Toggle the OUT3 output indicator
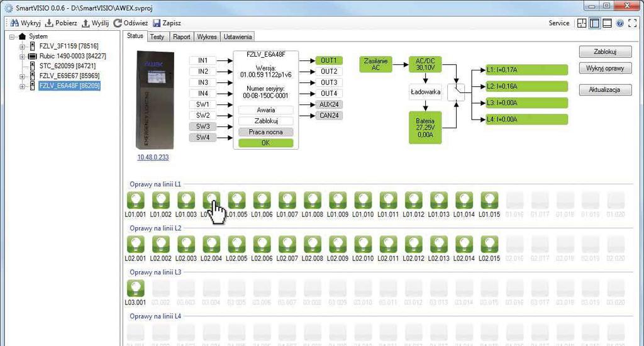 [x=329, y=82]
